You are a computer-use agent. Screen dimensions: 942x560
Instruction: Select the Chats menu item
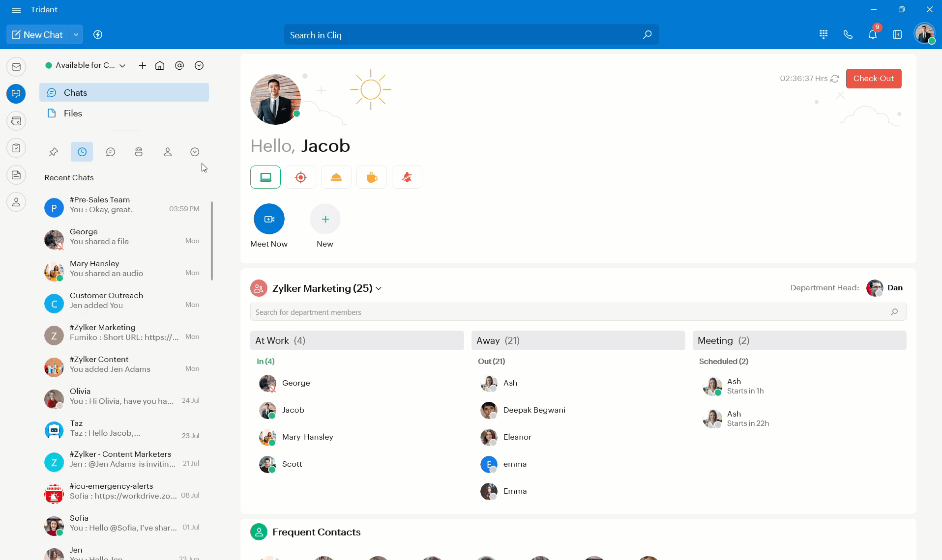(124, 92)
